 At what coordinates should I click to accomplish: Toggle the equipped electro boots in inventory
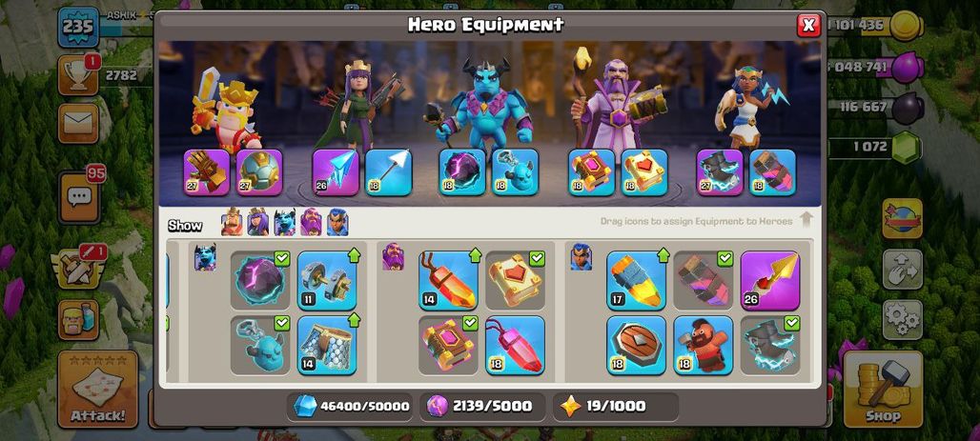(x=770, y=345)
